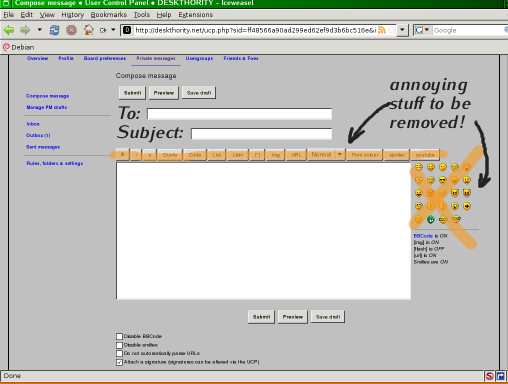Open the Extensions menu
This screenshot has height=384, width=508.
click(x=195, y=15)
